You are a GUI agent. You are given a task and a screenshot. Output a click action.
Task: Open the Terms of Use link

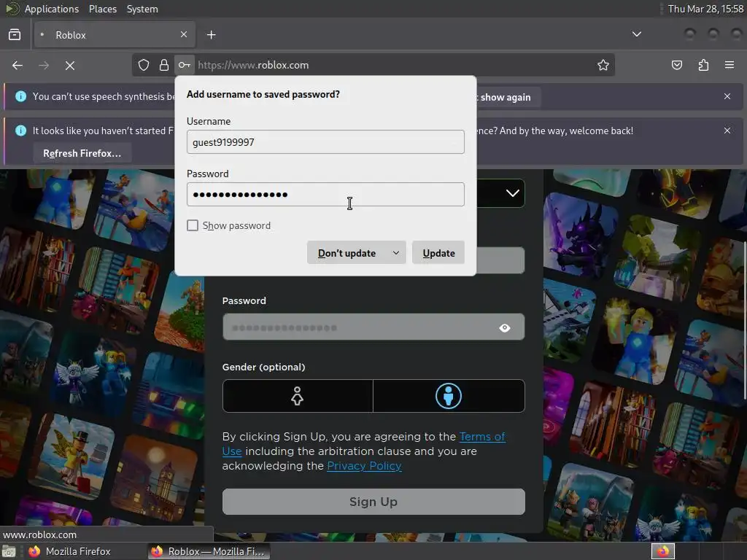click(482, 437)
